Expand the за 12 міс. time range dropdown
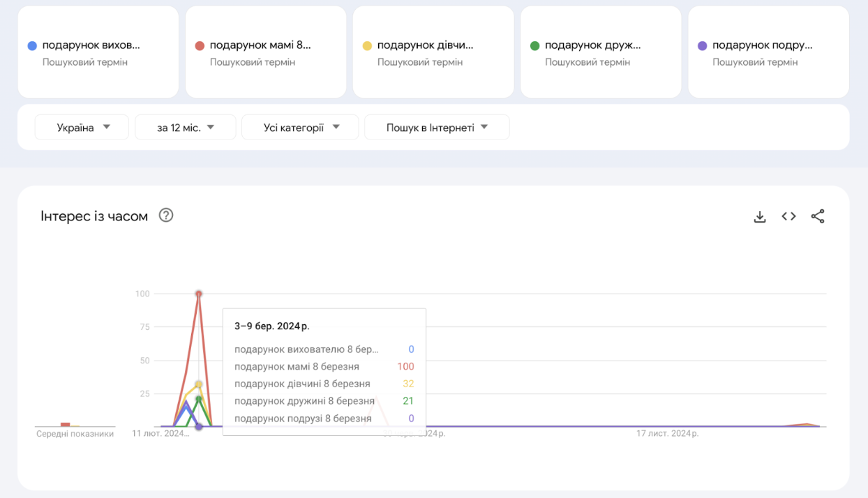 point(186,128)
